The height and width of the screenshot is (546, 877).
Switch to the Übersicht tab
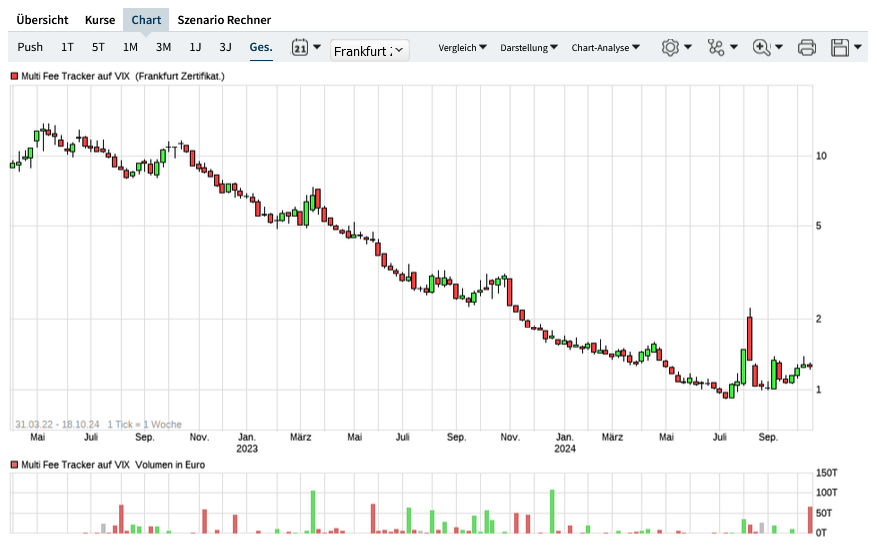tap(42, 20)
